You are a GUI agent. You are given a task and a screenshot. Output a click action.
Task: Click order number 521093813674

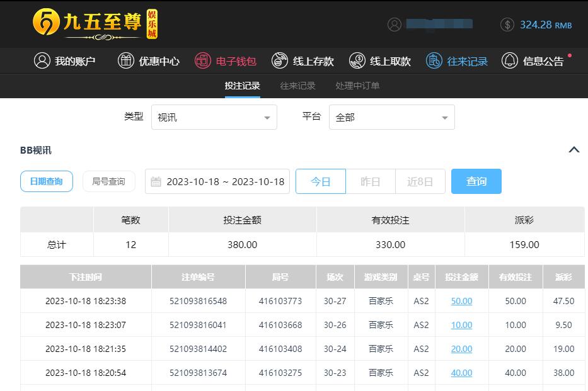tap(199, 373)
